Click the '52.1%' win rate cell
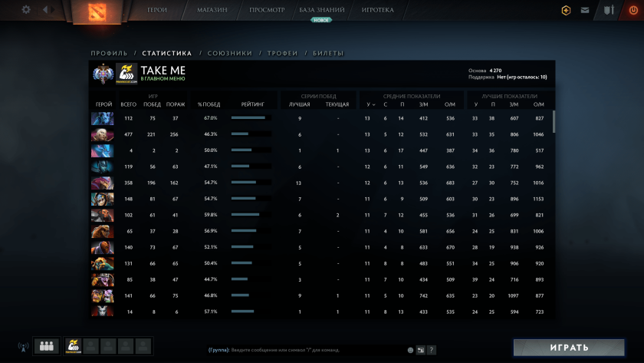Screen dimensions: 644x363 point(211,247)
